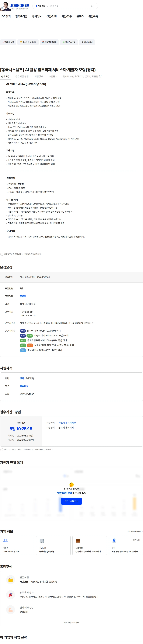Open the 콘텐츠 menu

[80, 16]
